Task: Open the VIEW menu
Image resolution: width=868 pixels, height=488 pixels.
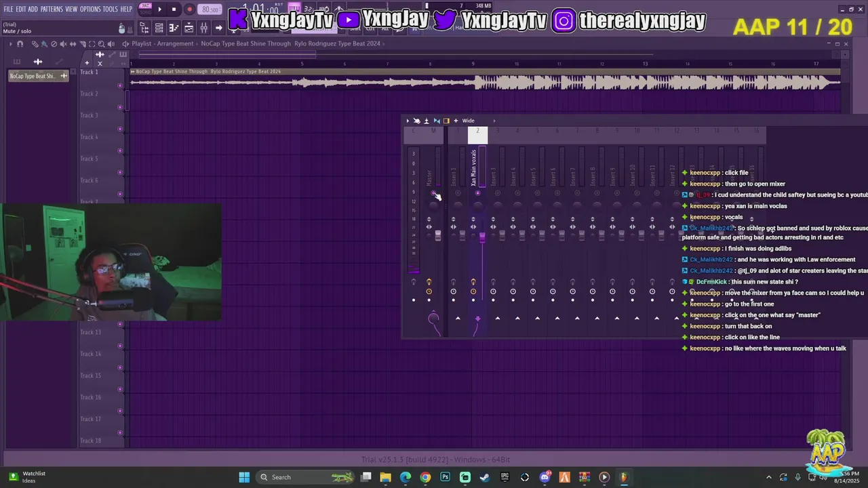Action: tap(71, 9)
